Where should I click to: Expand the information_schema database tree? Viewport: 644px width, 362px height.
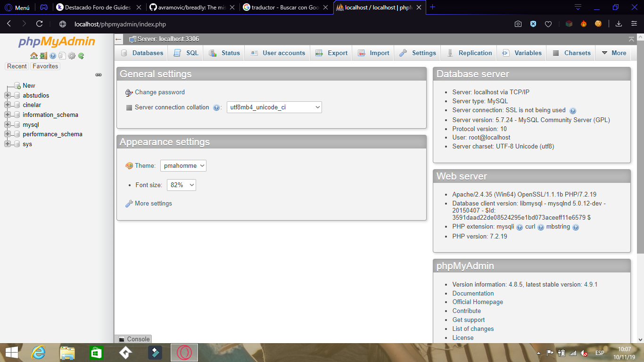click(8, 115)
